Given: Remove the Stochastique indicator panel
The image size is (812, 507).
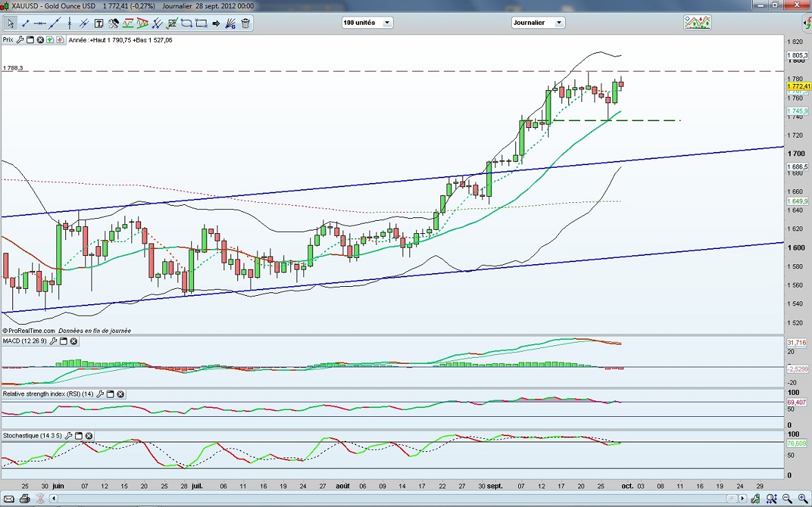Looking at the screenshot, I should pyautogui.click(x=89, y=435).
